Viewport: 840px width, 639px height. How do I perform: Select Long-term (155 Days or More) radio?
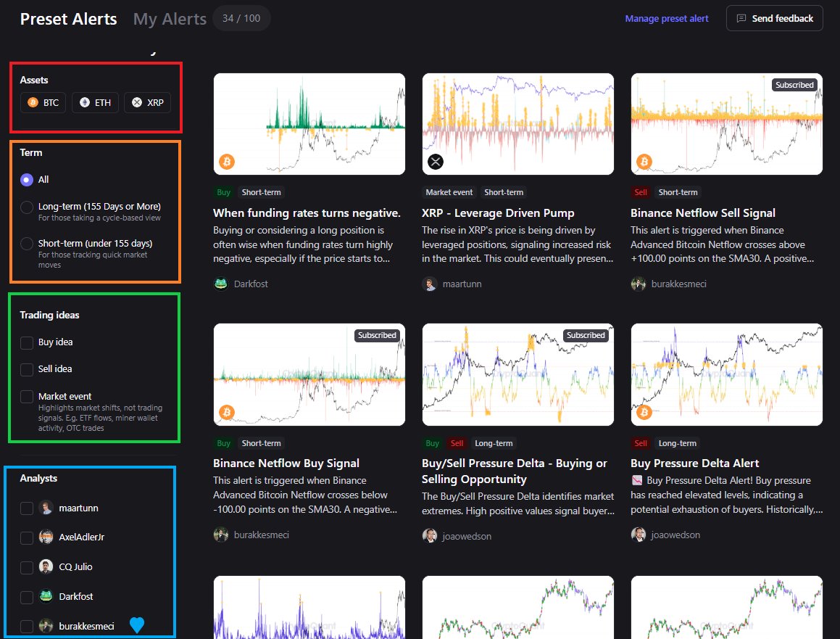point(27,207)
